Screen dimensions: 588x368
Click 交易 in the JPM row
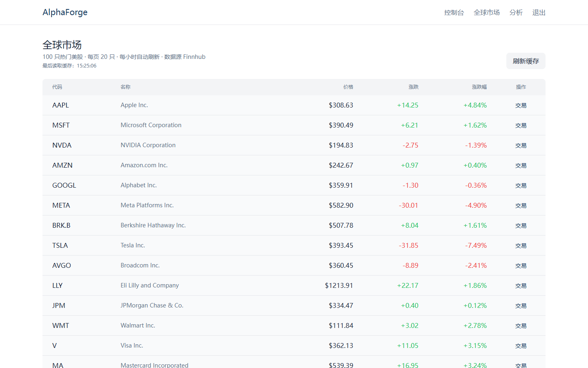521,306
